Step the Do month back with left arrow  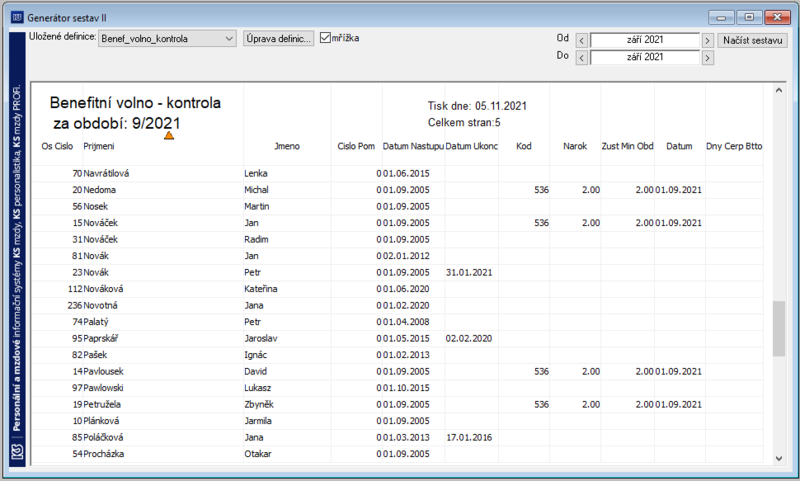point(582,58)
